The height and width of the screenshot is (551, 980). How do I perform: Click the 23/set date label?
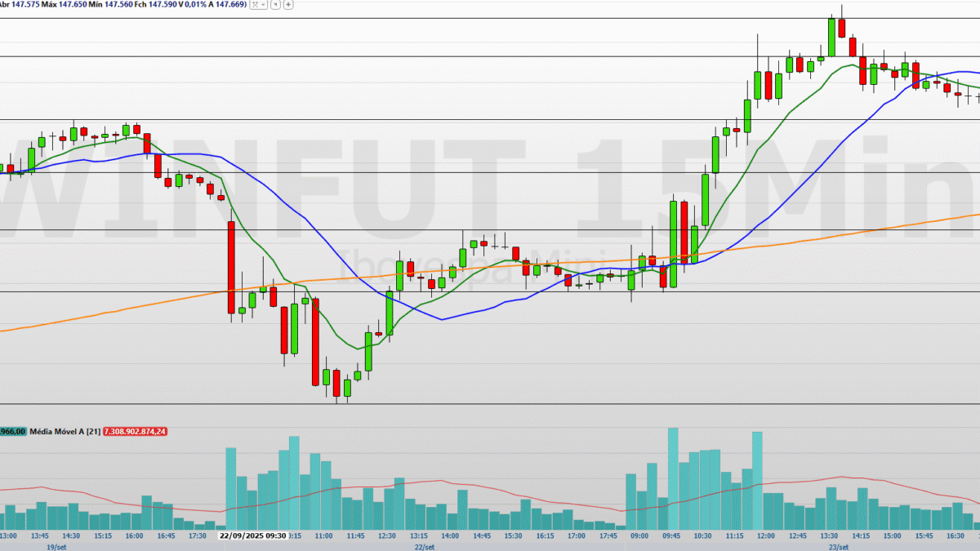point(837,546)
